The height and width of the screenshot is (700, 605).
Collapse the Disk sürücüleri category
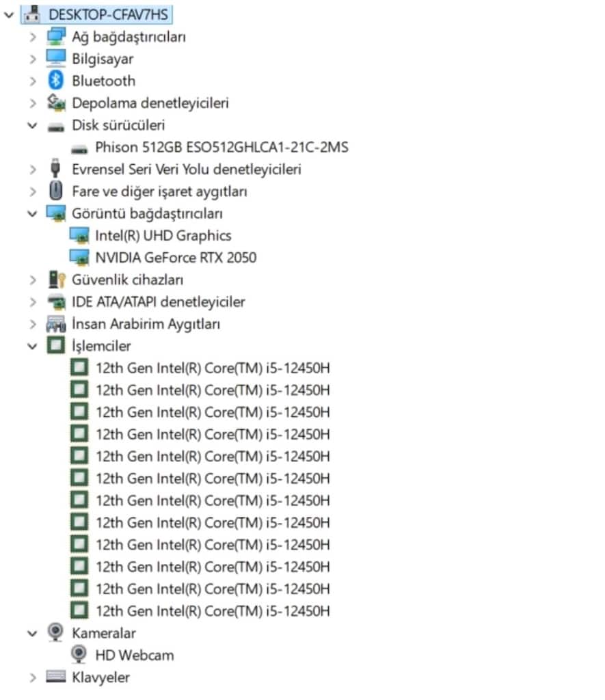point(32,126)
